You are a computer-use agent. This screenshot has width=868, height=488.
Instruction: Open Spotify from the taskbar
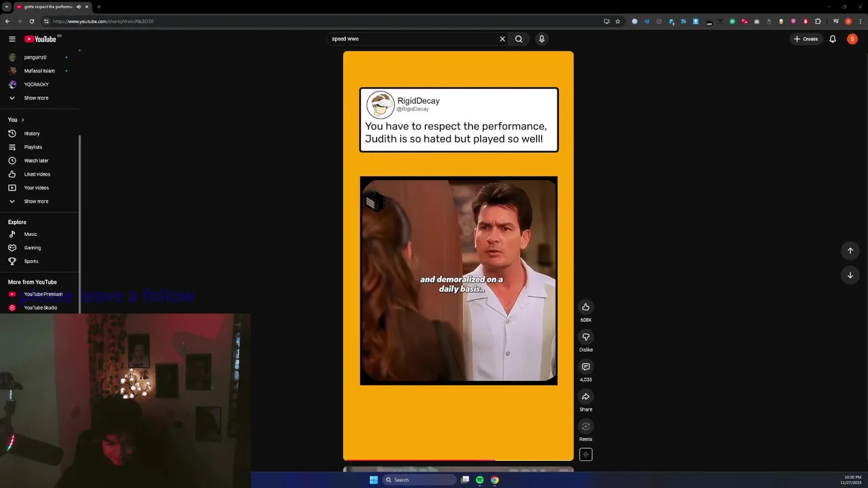pyautogui.click(x=479, y=480)
